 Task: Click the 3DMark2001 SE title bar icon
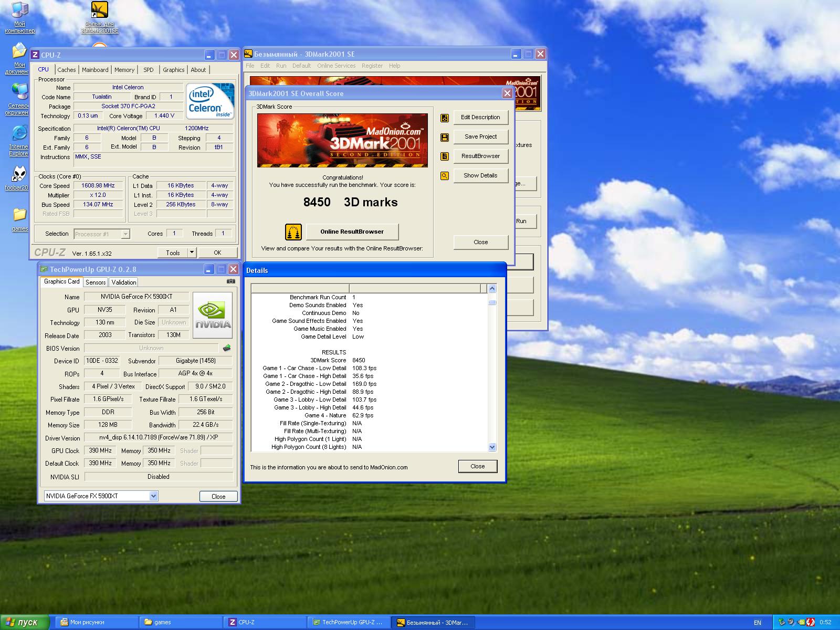tap(249, 54)
